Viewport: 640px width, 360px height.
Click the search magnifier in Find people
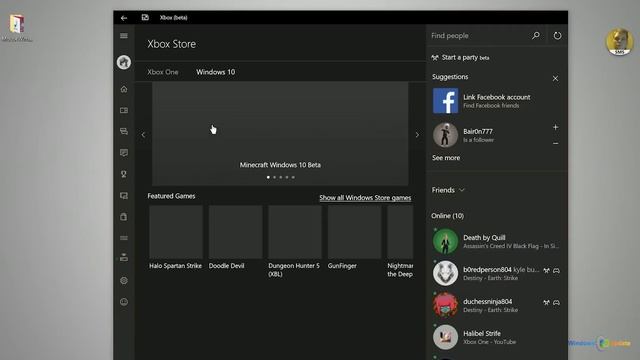pyautogui.click(x=536, y=36)
